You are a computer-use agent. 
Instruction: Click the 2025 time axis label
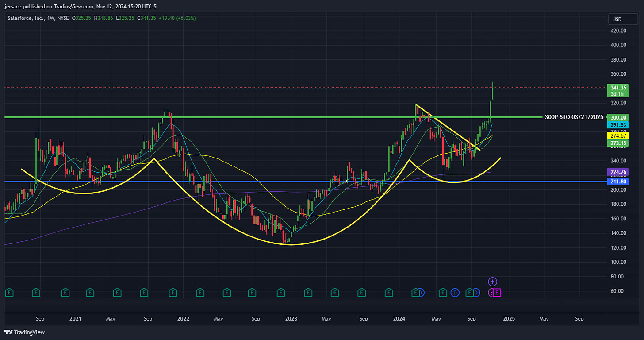509,318
